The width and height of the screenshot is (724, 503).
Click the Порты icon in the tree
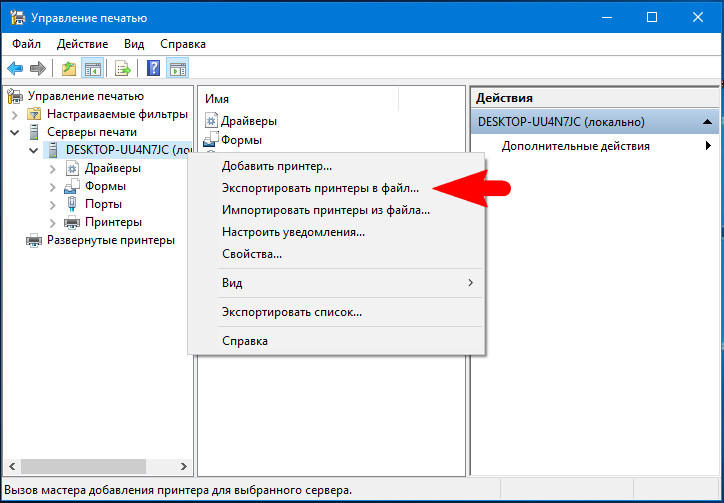click(x=72, y=204)
